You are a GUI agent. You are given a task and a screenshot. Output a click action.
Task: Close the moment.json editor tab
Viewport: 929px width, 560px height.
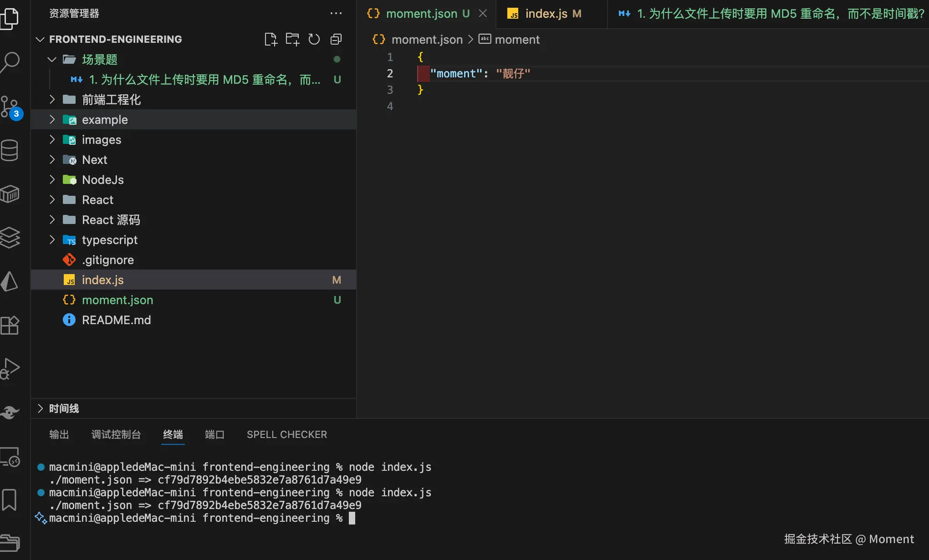tap(483, 14)
